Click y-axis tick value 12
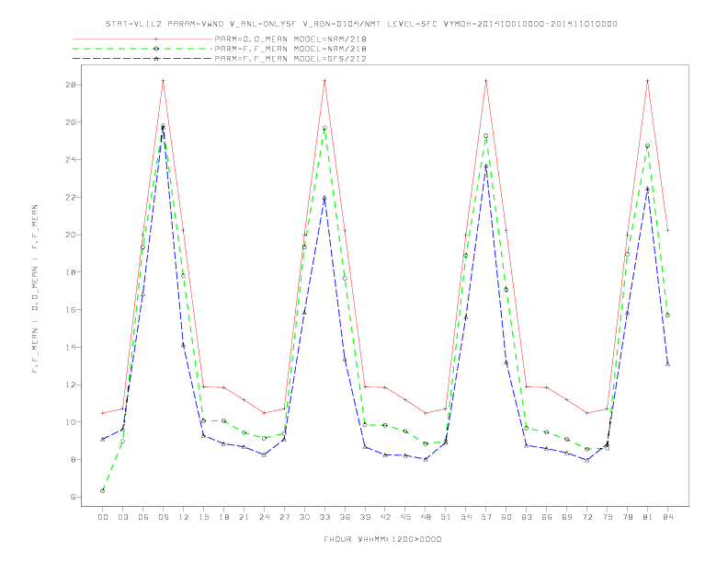 click(71, 385)
